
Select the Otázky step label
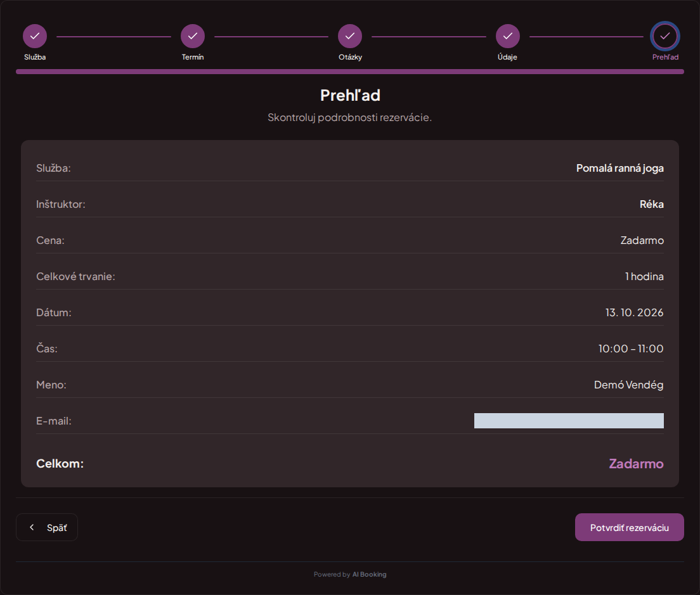pyautogui.click(x=350, y=57)
